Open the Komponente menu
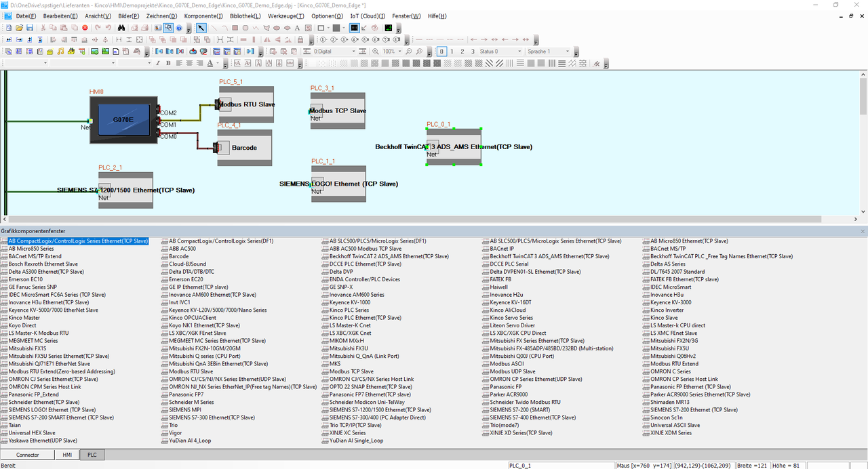 [204, 16]
